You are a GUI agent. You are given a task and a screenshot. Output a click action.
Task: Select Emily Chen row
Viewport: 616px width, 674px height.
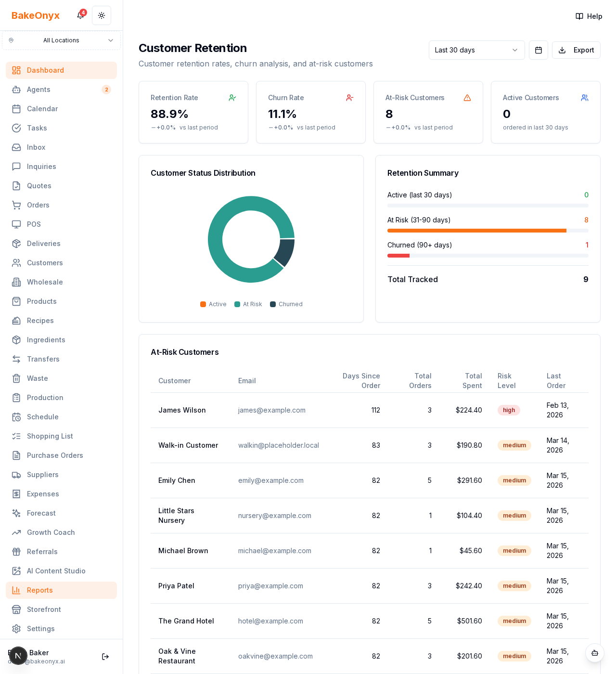tap(370, 480)
